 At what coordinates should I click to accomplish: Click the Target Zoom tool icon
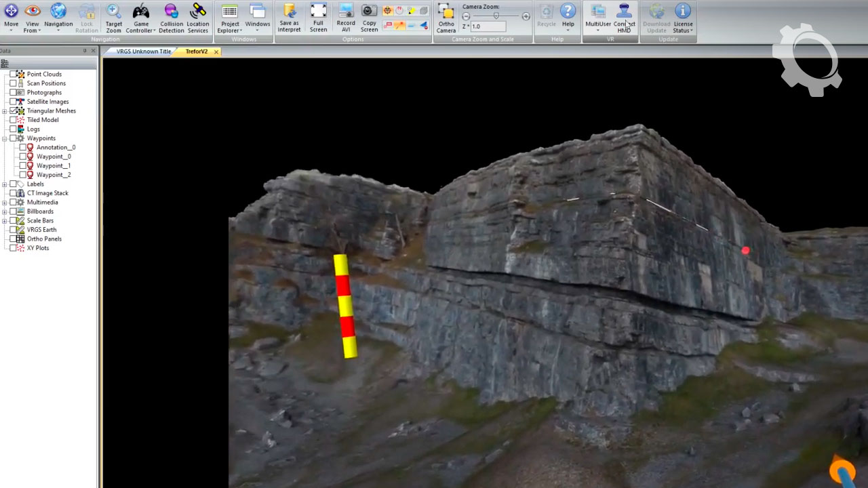coord(113,12)
